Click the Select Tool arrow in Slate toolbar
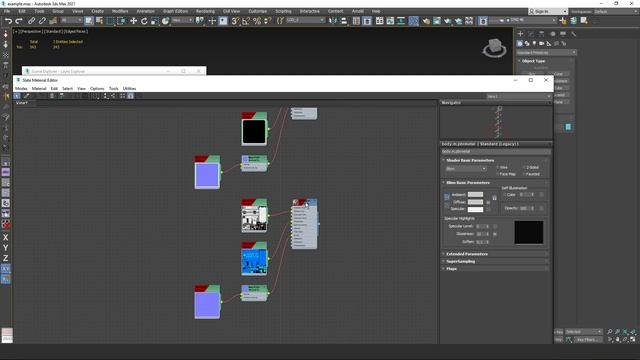The height and width of the screenshot is (360, 640). tap(17, 96)
